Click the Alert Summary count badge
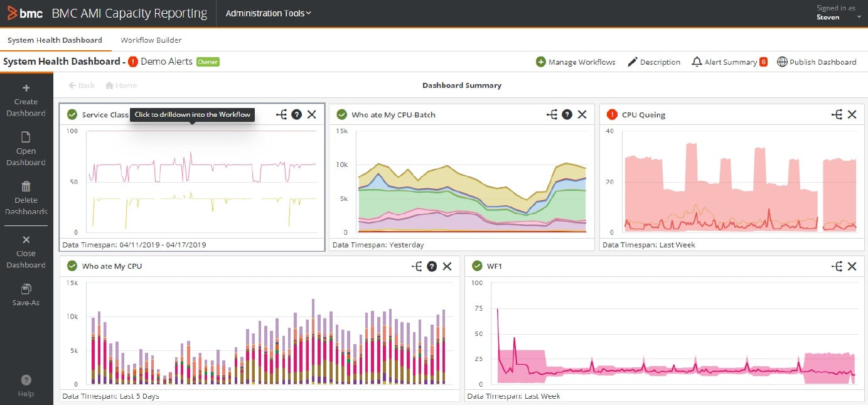868x405 pixels. (763, 62)
